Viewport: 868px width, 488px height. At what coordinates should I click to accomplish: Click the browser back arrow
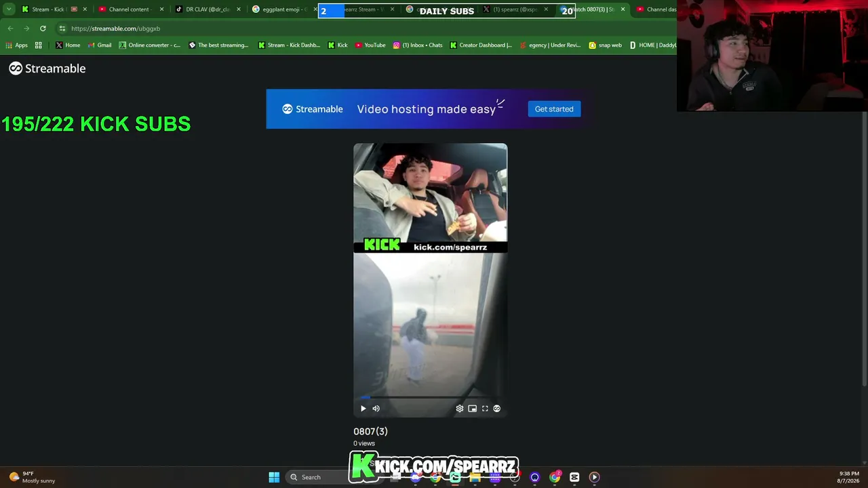10,28
